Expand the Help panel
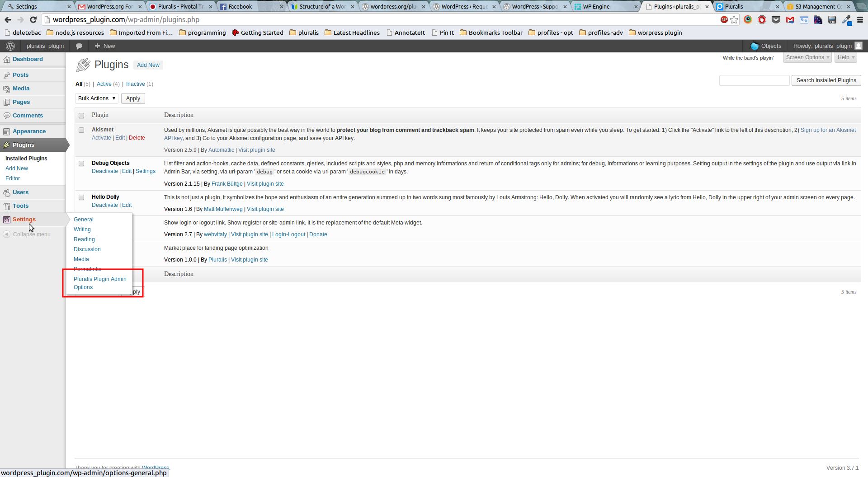Image resolution: width=868 pixels, height=477 pixels. tap(845, 57)
